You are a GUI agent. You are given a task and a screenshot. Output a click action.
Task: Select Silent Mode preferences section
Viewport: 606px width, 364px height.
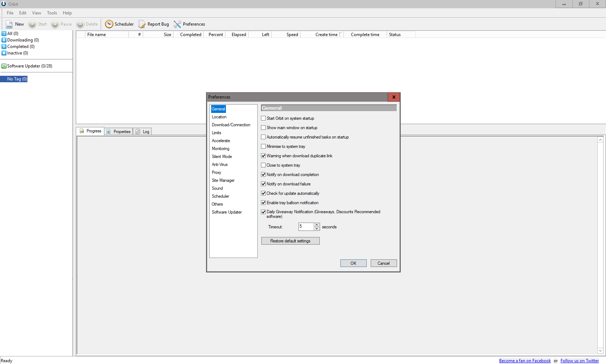222,157
